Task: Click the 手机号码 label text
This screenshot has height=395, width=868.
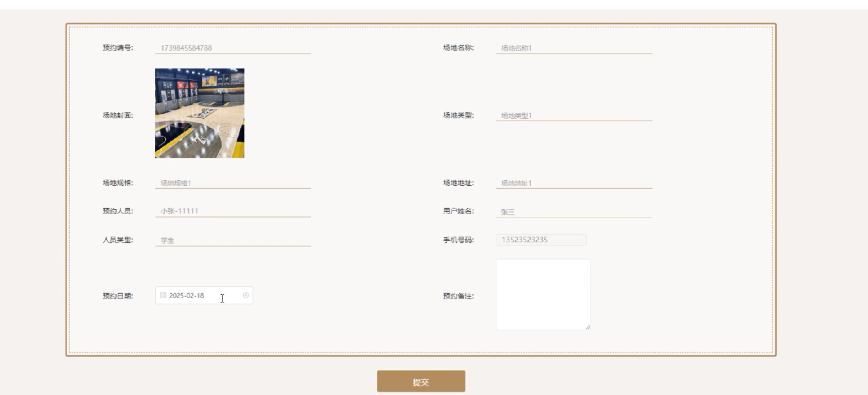Action: (x=458, y=240)
